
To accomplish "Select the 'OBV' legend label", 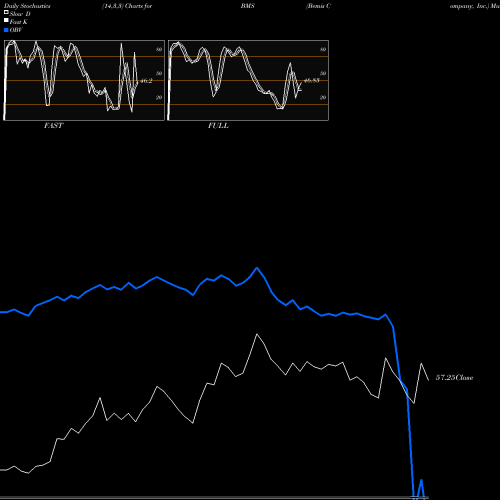I will click(16, 30).
